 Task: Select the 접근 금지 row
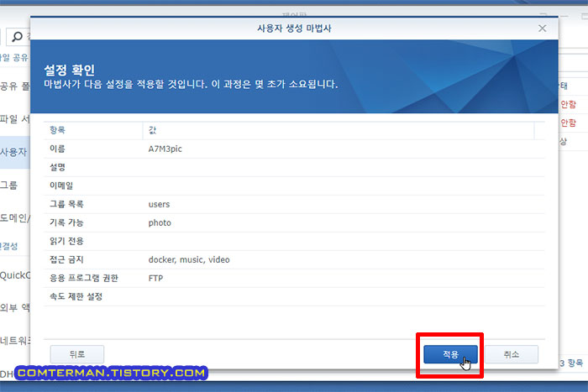[294, 259]
